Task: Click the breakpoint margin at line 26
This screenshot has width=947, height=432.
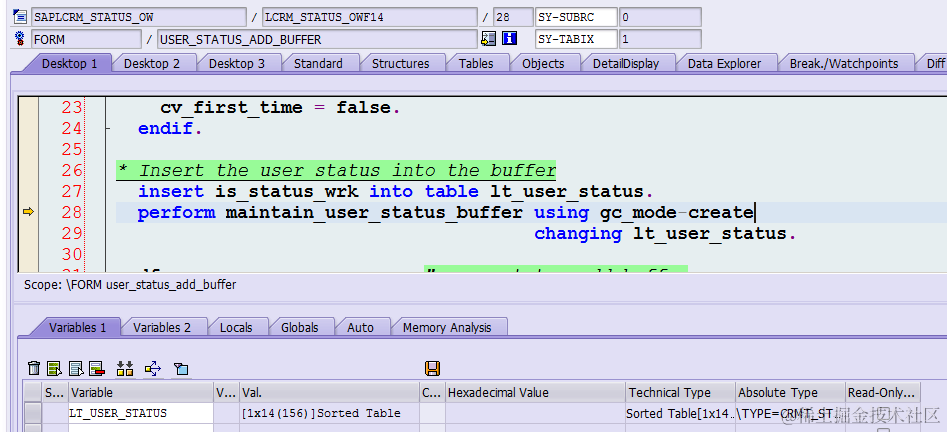Action: pyautogui.click(x=28, y=170)
